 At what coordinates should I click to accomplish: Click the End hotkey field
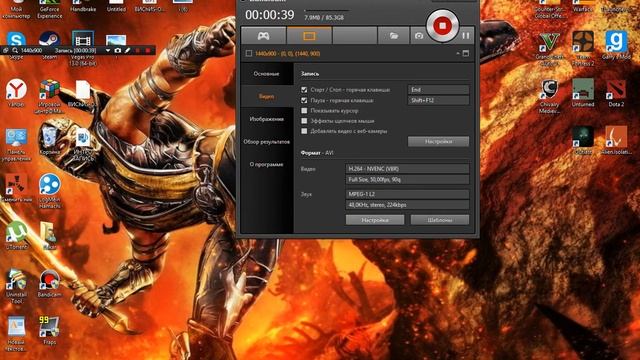pyautogui.click(x=438, y=89)
